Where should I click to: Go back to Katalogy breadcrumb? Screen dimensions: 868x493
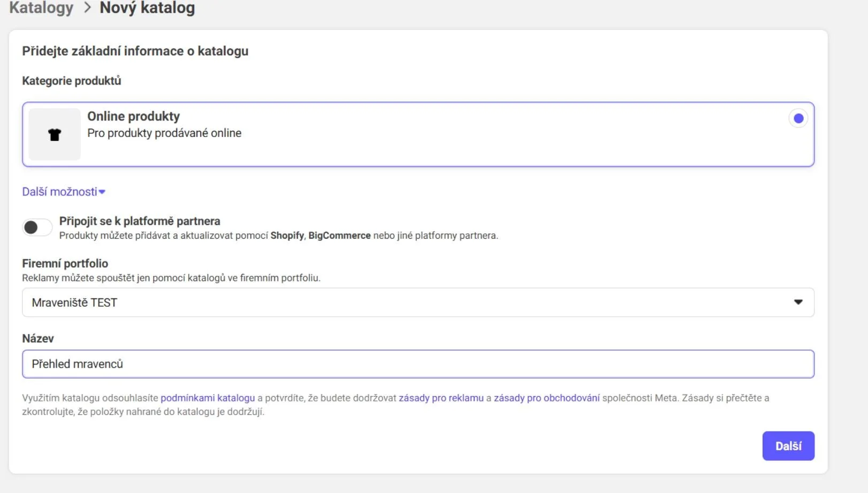coord(41,7)
